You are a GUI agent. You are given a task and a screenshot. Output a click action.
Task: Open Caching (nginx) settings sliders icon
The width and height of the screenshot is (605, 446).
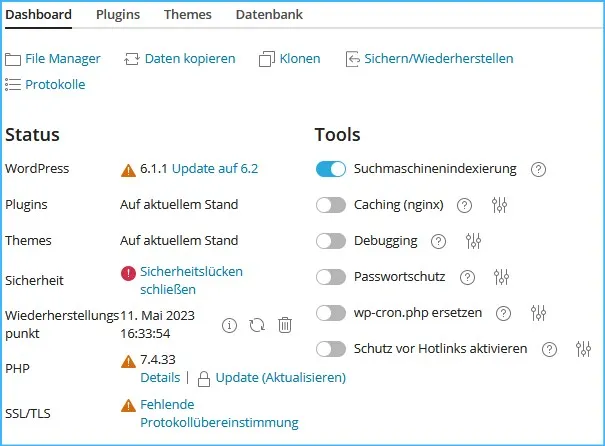click(499, 205)
